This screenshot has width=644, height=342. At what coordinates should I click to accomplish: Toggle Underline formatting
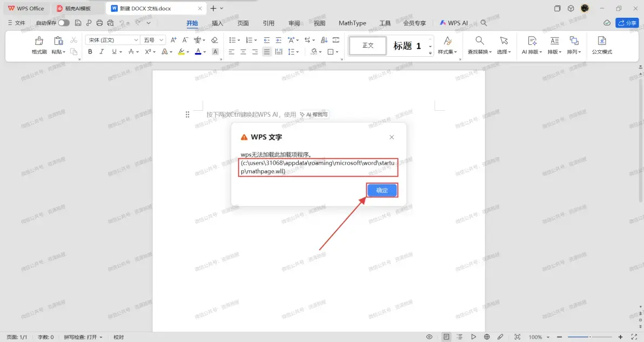pos(114,52)
